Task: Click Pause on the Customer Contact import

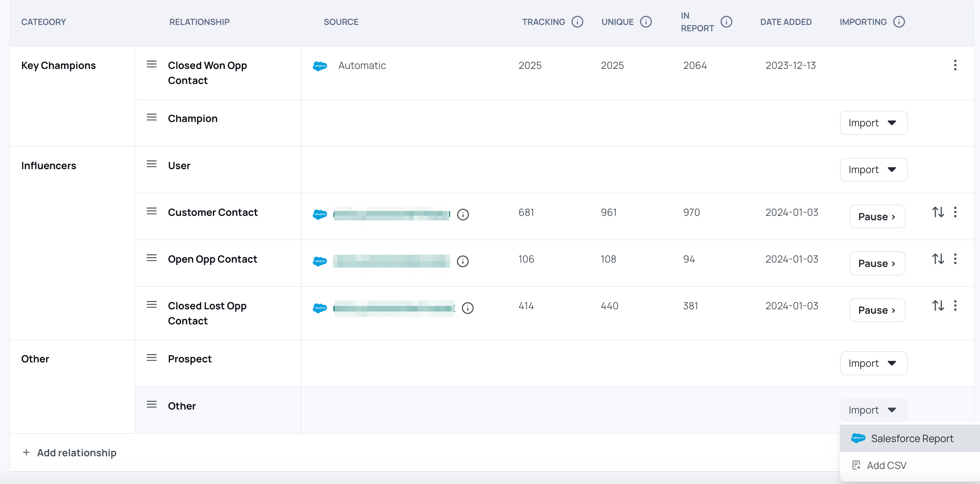Action: coord(877,216)
